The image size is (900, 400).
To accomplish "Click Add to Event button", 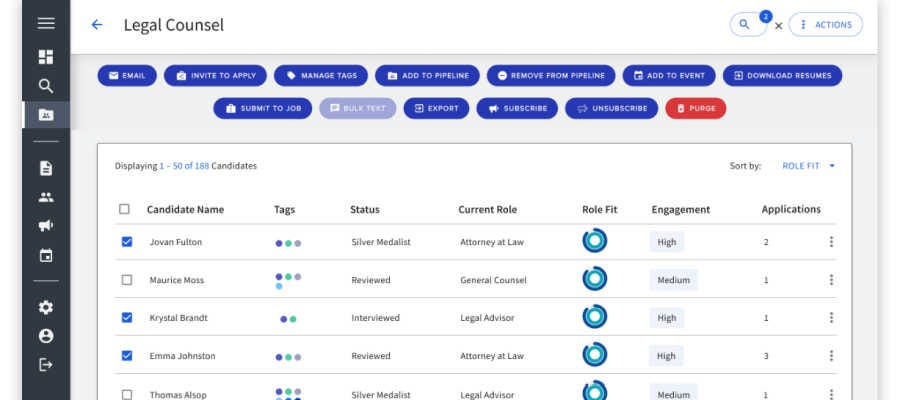I will pos(669,76).
